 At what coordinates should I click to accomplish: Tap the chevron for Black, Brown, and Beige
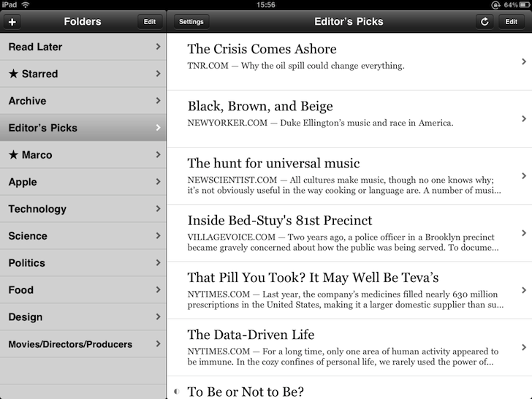524,118
